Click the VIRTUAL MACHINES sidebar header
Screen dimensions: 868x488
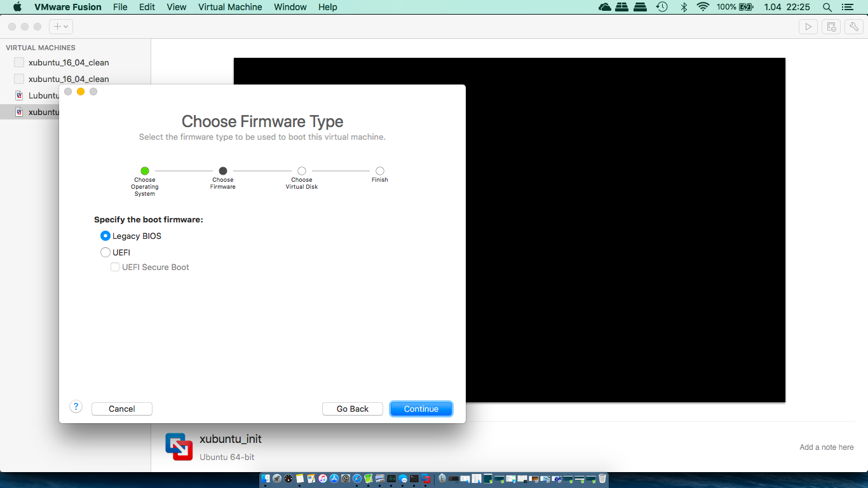tap(41, 48)
